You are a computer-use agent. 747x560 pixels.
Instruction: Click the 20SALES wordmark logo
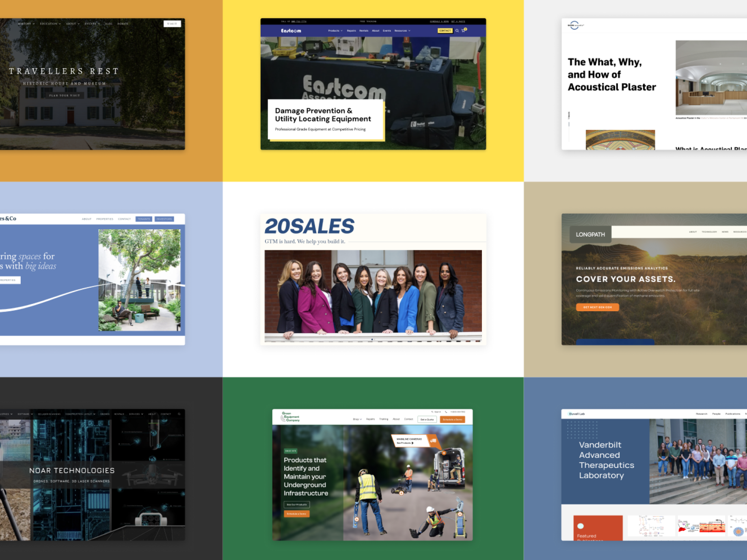point(309,225)
